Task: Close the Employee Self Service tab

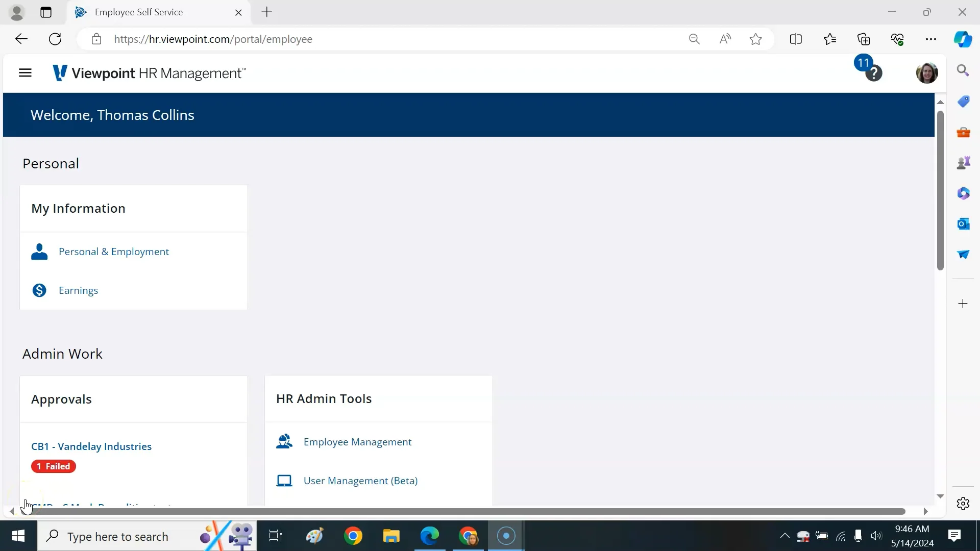Action: pyautogui.click(x=238, y=13)
